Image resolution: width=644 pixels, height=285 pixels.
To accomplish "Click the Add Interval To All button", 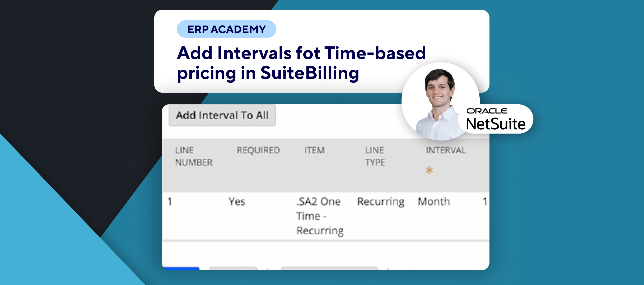I will (x=222, y=115).
